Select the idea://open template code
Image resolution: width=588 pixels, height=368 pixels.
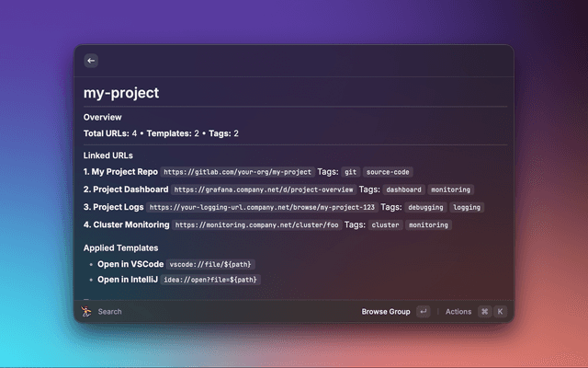click(x=210, y=280)
